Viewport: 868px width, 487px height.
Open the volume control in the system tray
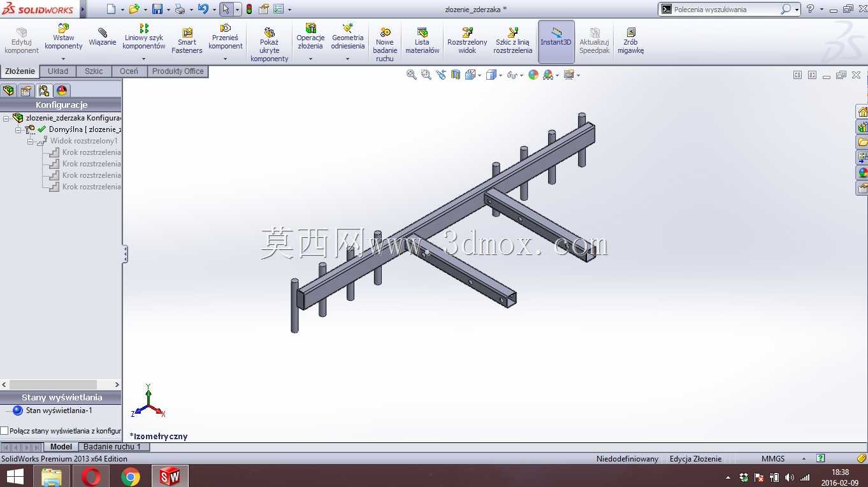click(x=790, y=477)
